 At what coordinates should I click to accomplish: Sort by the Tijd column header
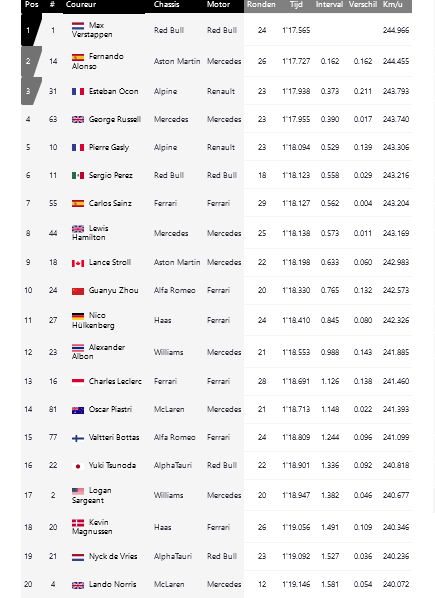296,5
